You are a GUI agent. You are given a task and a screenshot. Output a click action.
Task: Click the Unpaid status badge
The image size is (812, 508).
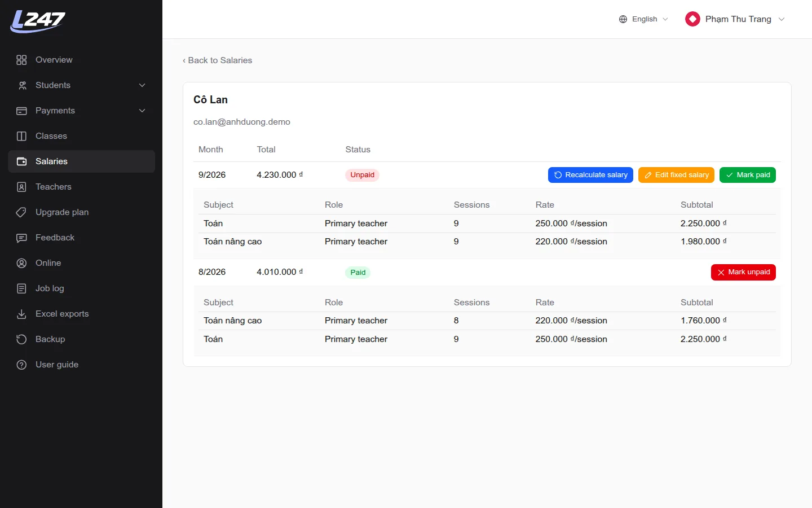(x=362, y=175)
